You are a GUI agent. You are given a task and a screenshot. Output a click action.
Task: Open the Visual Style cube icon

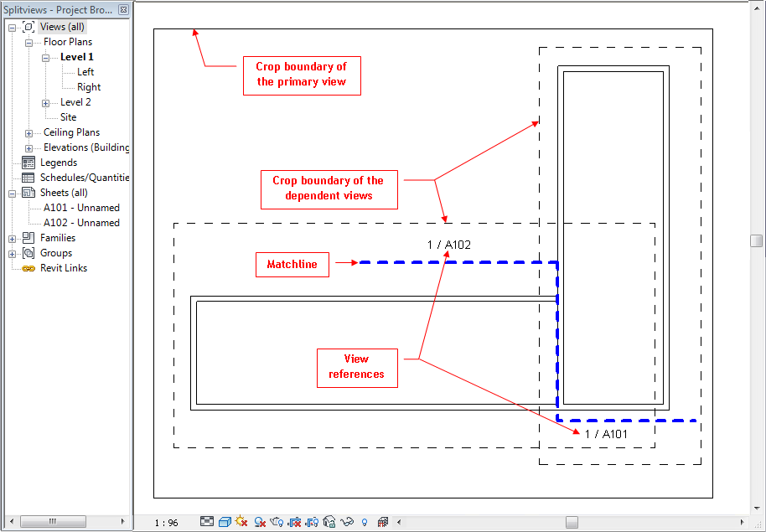225,522
